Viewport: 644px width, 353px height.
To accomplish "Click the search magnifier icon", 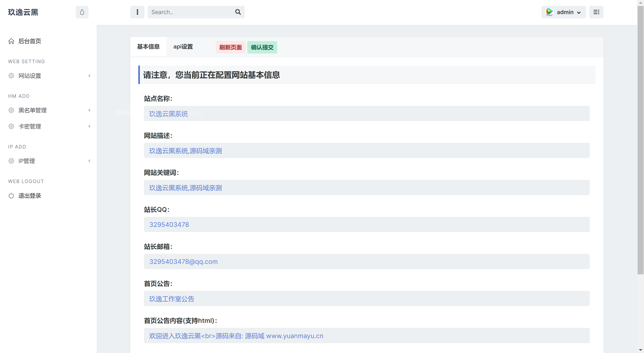I will (x=238, y=12).
